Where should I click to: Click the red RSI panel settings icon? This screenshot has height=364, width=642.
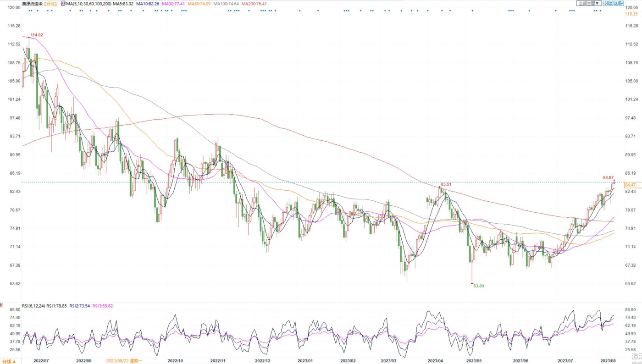1,305
